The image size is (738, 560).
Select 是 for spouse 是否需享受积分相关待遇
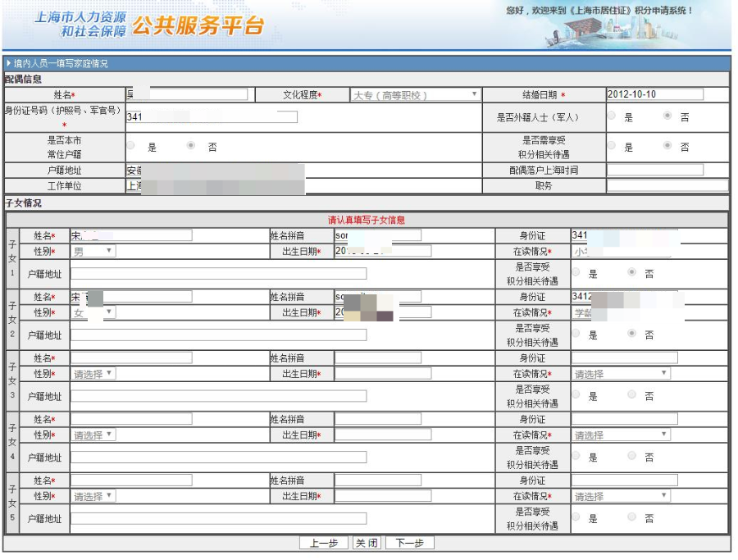tap(612, 145)
